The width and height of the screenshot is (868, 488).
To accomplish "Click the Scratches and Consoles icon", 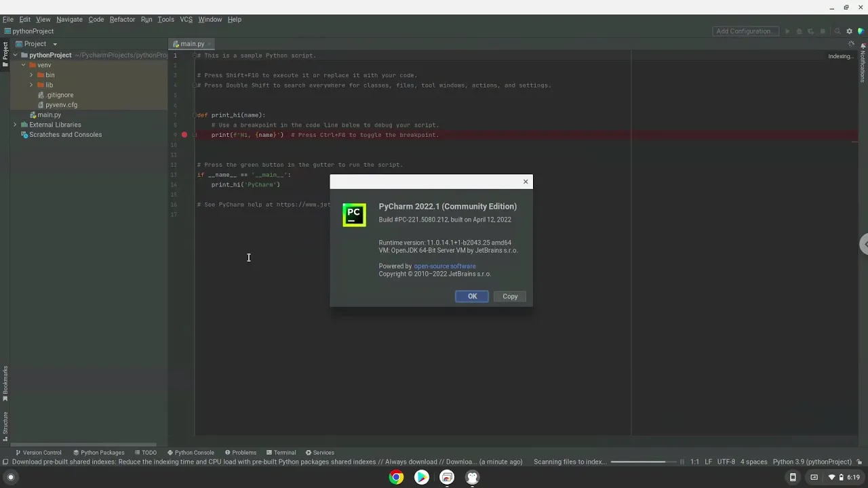I will click(x=24, y=135).
